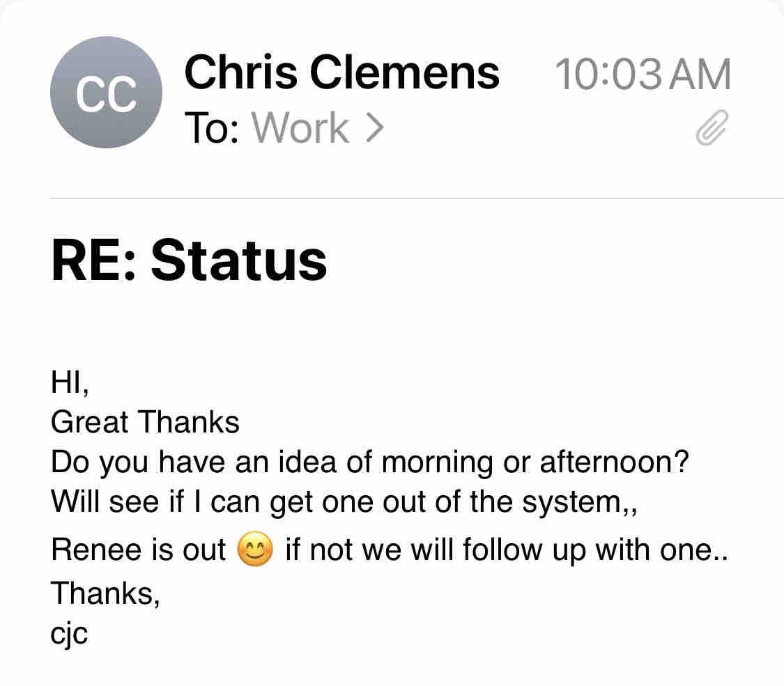Image resolution: width=784 pixels, height=686 pixels.
Task: Click the divider line below the header
Action: tap(417, 198)
